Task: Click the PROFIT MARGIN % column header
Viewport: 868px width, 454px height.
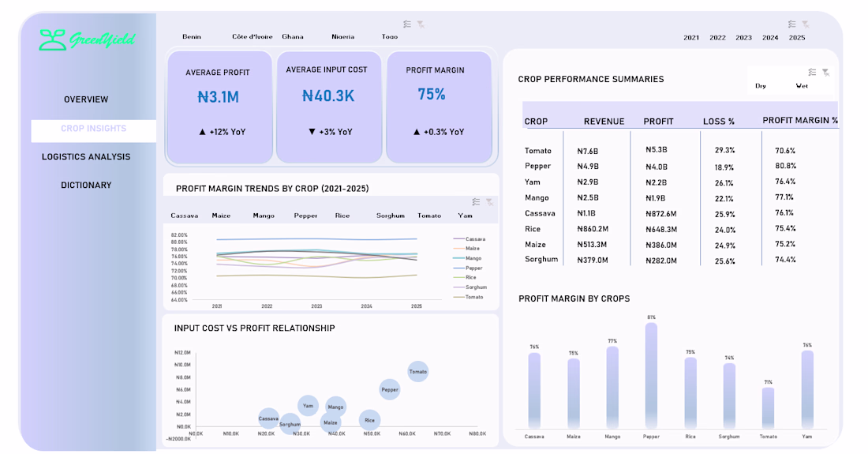Action: tap(800, 120)
